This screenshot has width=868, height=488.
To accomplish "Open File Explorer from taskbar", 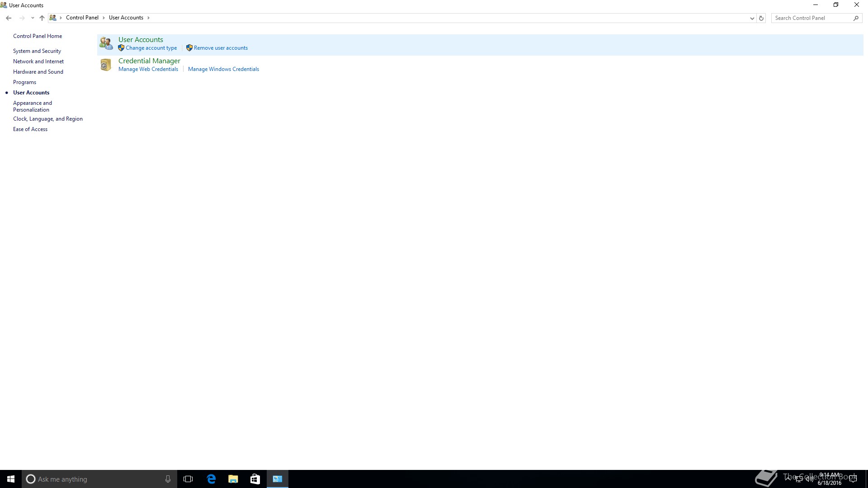I will pyautogui.click(x=233, y=479).
